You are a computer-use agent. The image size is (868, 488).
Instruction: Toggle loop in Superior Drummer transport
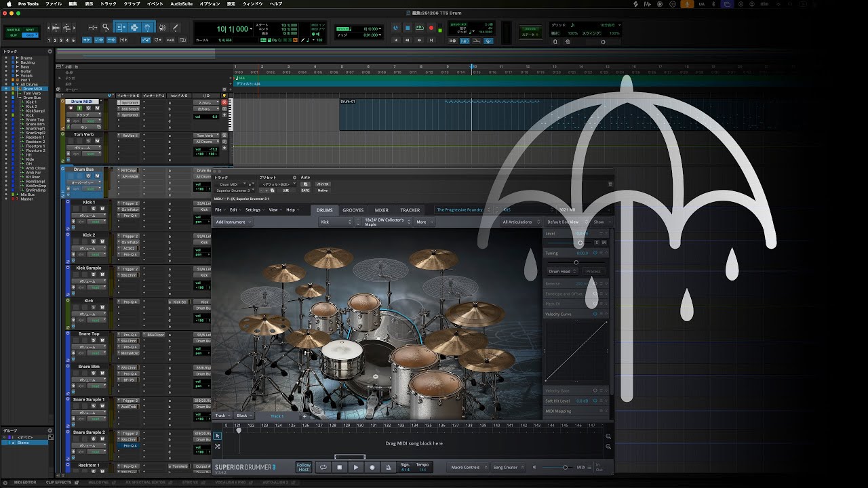pyautogui.click(x=323, y=467)
